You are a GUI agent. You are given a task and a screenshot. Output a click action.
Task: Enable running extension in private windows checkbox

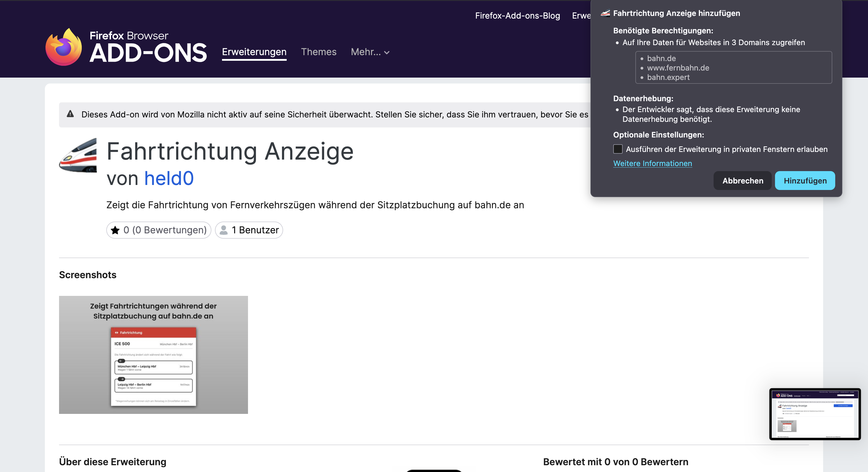point(618,149)
